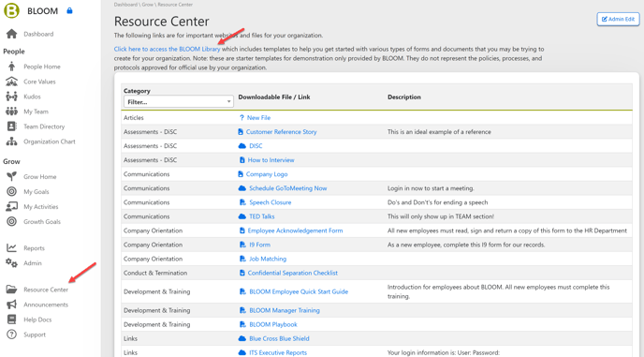Click the Dashboard home icon

pyautogui.click(x=11, y=34)
